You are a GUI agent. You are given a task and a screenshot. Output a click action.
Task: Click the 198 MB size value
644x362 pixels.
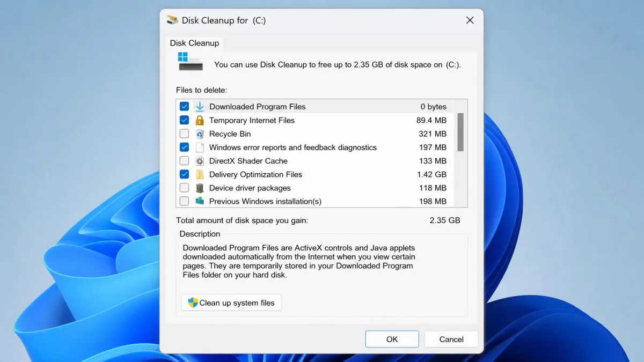433,201
